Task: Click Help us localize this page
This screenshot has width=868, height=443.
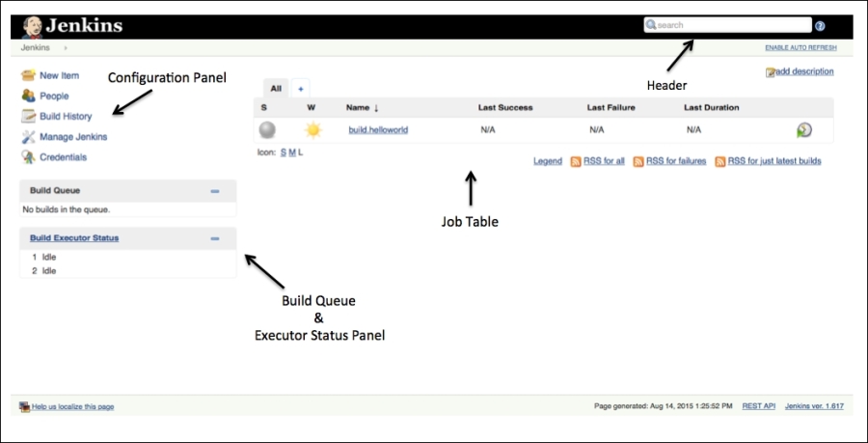Action: [72, 406]
